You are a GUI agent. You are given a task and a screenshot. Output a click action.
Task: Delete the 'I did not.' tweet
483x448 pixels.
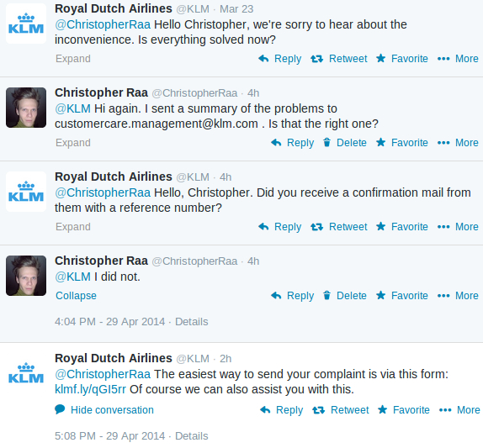(345, 295)
